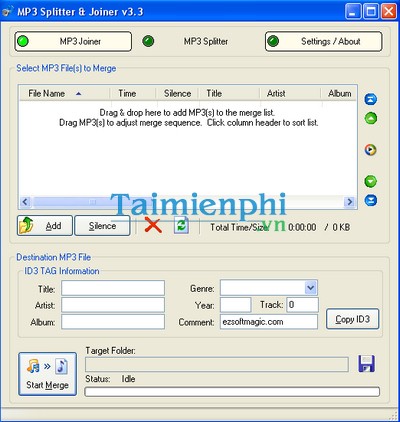Click into the Track number field
The image size is (400, 422).
click(x=303, y=305)
